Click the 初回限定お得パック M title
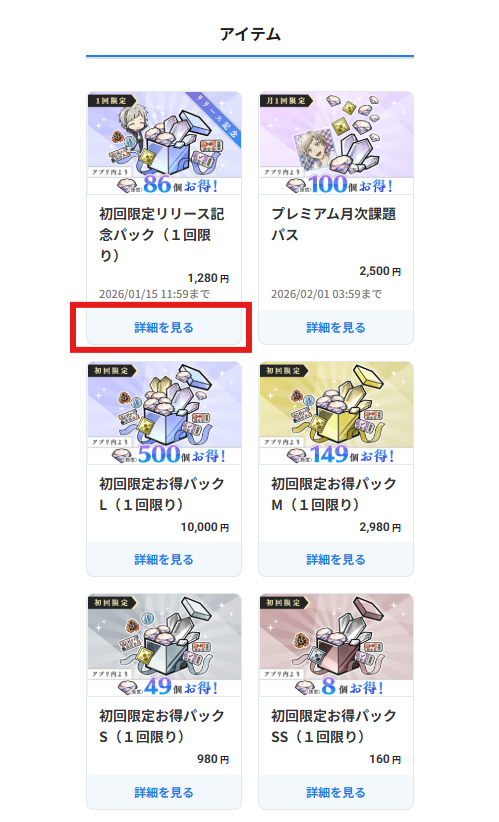Viewport: 499px width, 822px height. pos(333,494)
